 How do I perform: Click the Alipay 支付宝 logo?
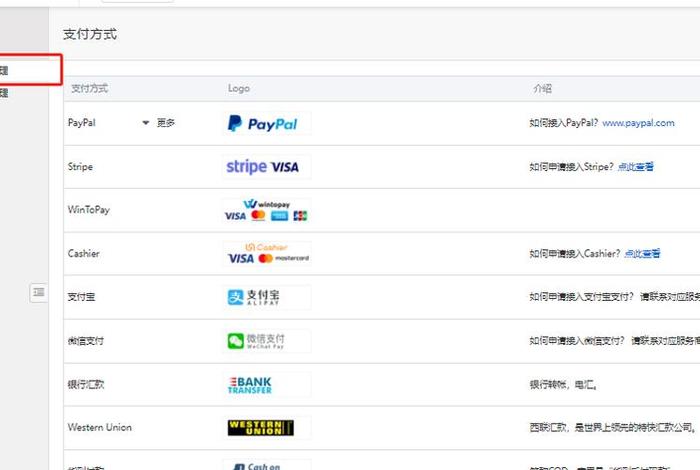pyautogui.click(x=267, y=297)
